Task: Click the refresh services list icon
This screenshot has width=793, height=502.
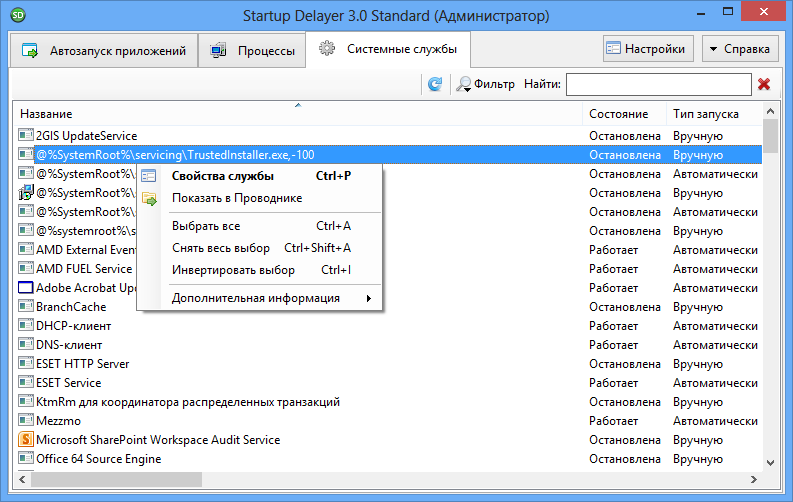Action: tap(435, 85)
